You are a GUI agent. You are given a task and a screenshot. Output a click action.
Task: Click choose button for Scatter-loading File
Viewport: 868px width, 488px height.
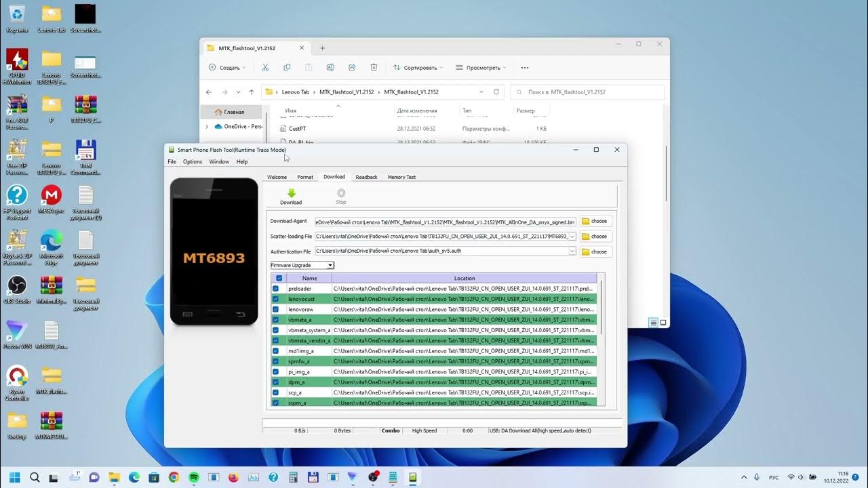[595, 237]
